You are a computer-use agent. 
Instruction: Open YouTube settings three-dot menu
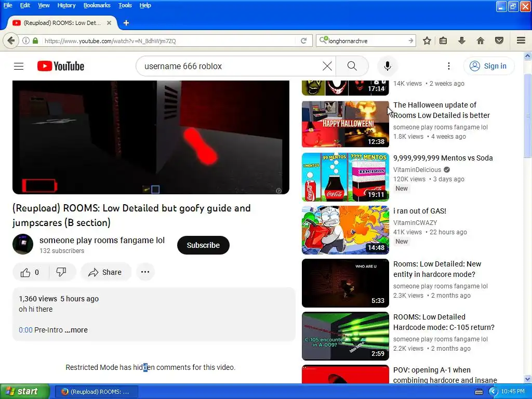coord(449,66)
